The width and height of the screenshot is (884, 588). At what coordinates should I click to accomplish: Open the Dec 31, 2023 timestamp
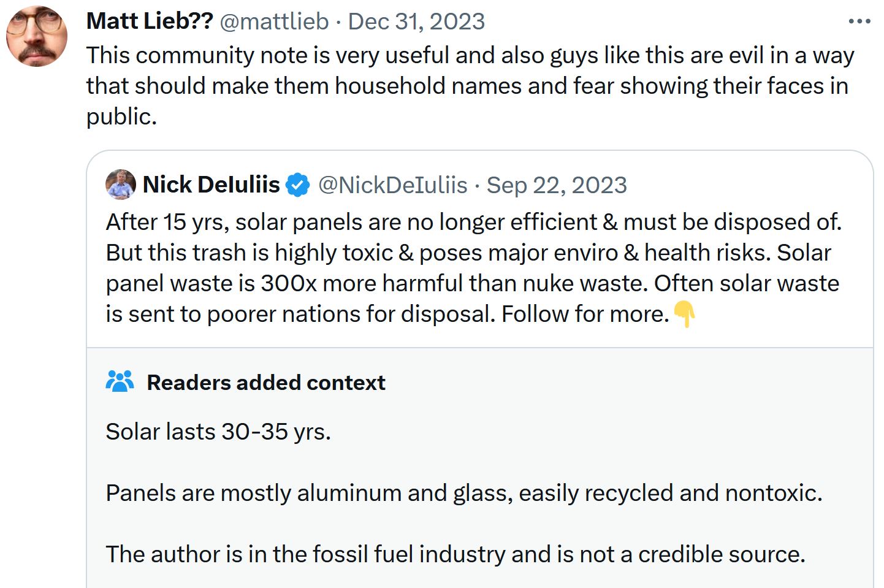tap(416, 21)
